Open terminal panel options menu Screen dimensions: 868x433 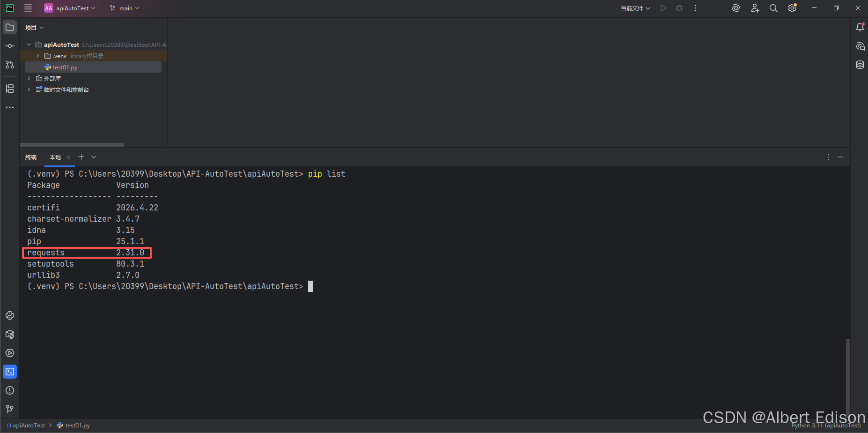pyautogui.click(x=828, y=157)
